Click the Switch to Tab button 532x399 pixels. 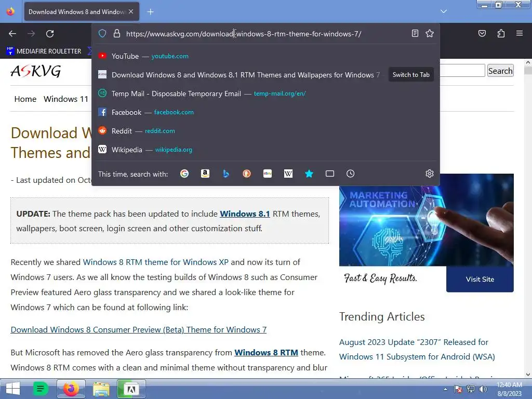tap(411, 75)
